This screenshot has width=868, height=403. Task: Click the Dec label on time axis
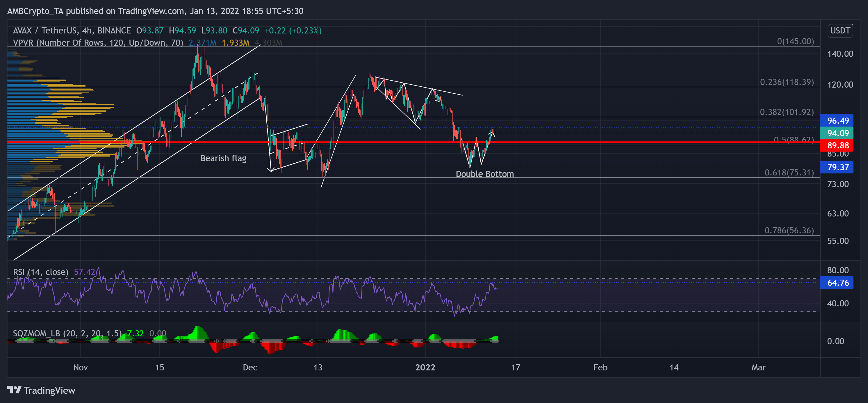250,368
